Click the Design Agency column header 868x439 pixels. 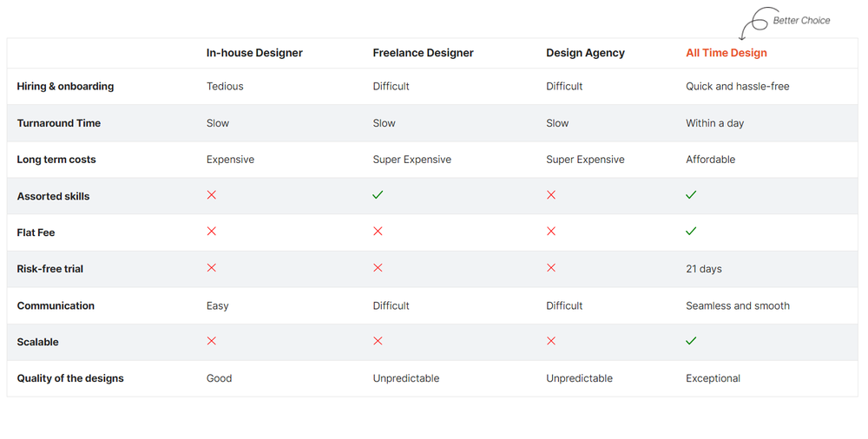pyautogui.click(x=585, y=53)
